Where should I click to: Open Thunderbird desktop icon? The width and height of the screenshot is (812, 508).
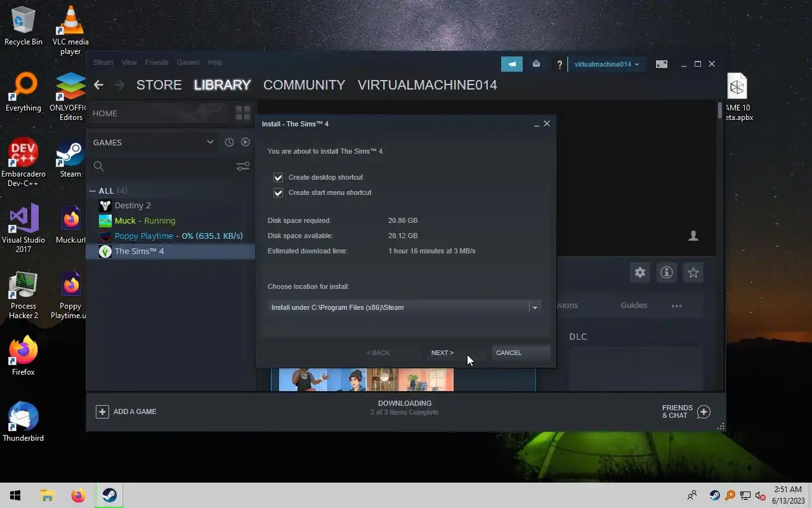[x=23, y=422]
